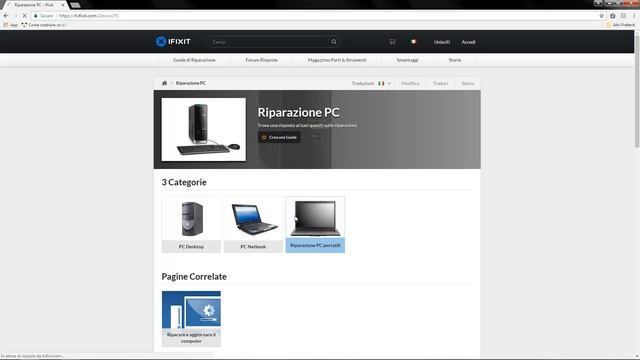Click the iFixit logo
The height and width of the screenshot is (360, 640).
point(173,42)
